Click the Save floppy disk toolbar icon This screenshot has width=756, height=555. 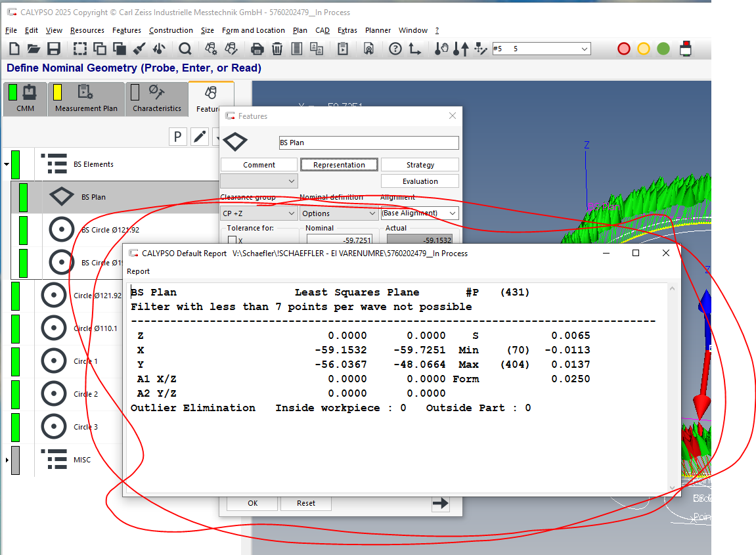tap(54, 49)
